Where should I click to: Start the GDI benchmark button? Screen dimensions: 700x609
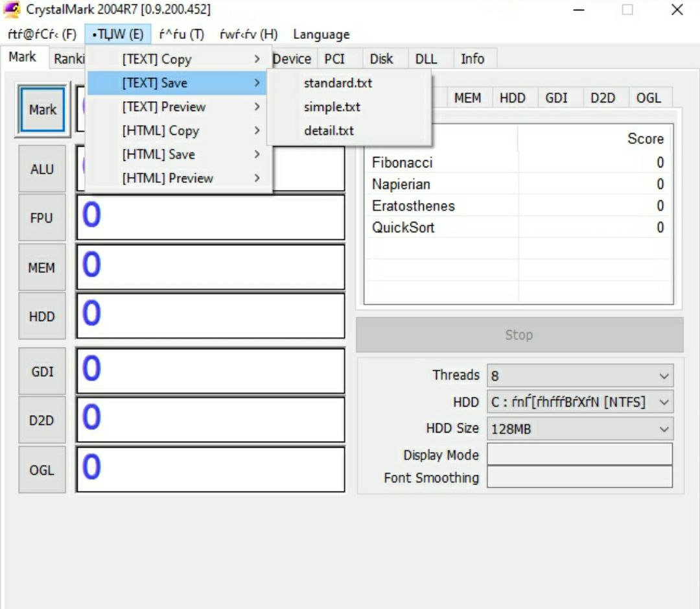coord(42,371)
